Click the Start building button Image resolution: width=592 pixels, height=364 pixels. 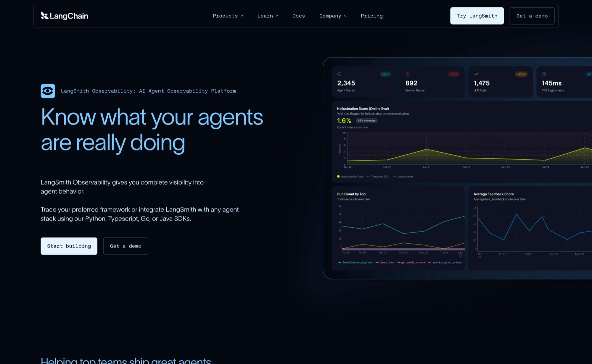pos(69,246)
